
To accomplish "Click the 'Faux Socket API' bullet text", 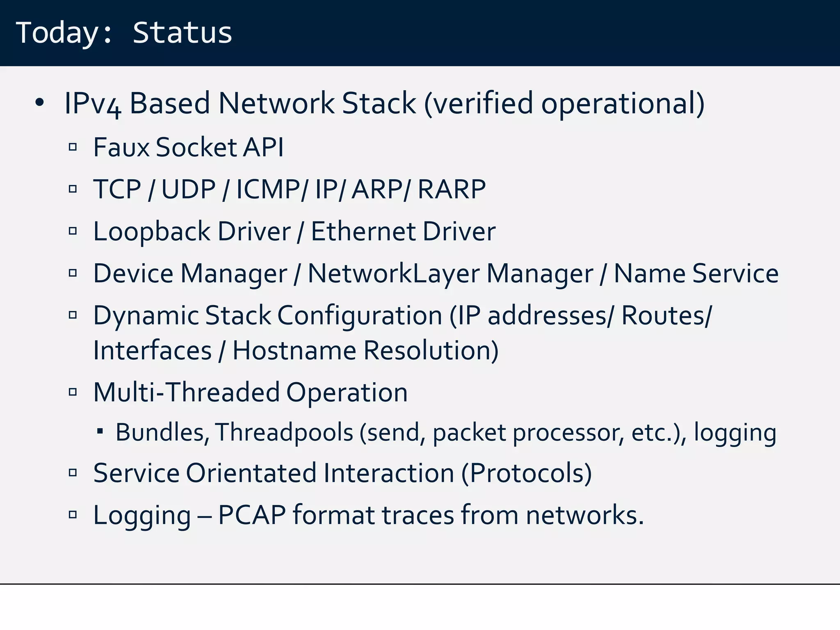I will 188,147.
